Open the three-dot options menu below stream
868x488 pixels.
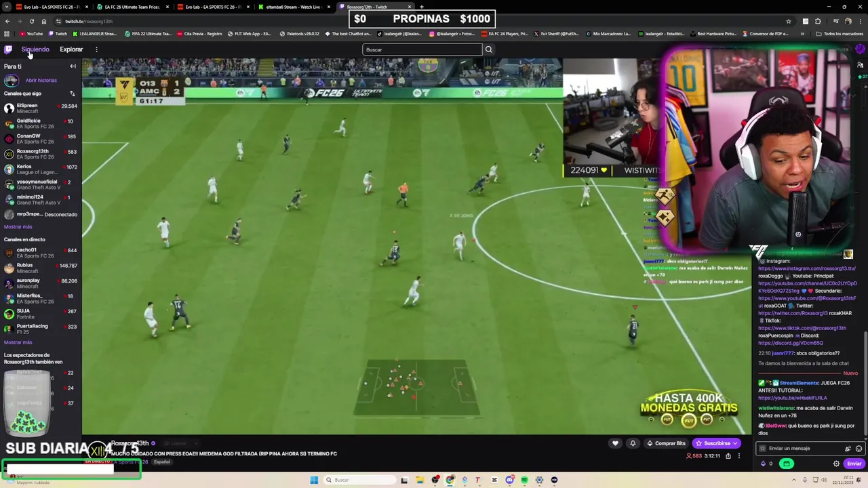739,456
